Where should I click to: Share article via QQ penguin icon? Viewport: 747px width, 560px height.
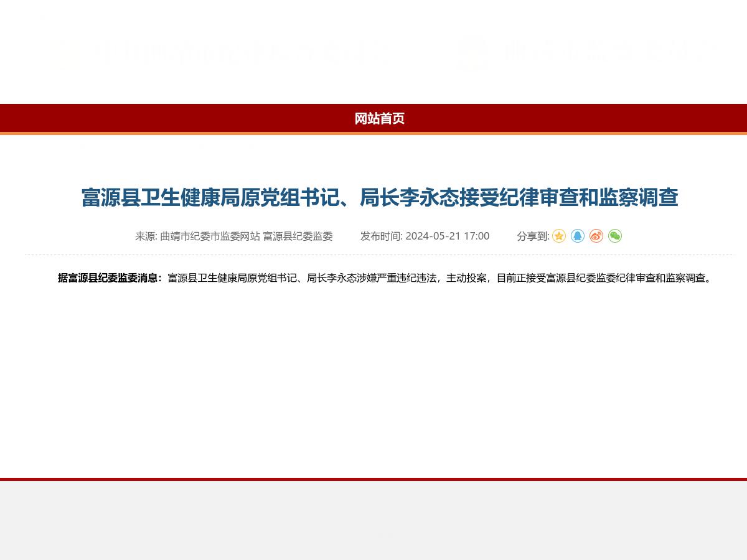point(577,236)
